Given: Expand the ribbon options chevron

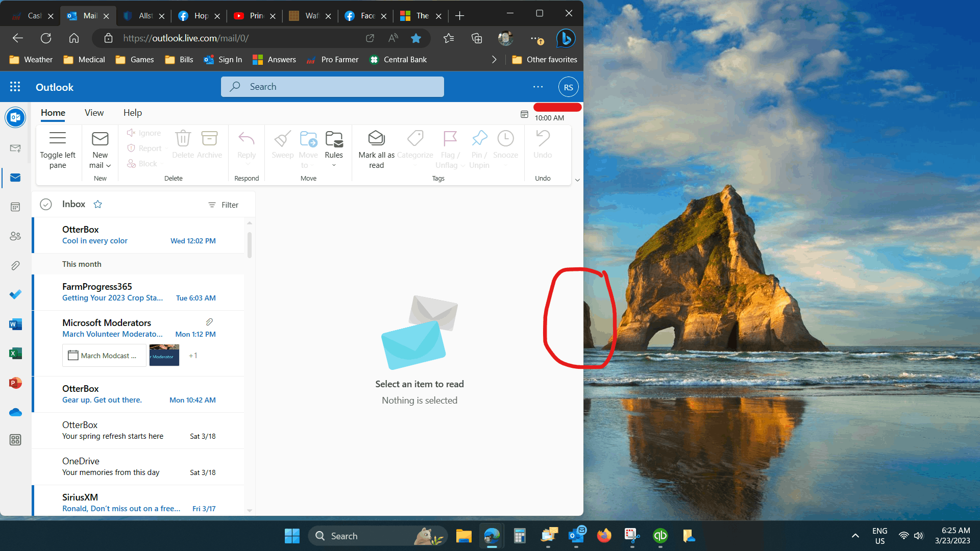Looking at the screenshot, I should (577, 180).
